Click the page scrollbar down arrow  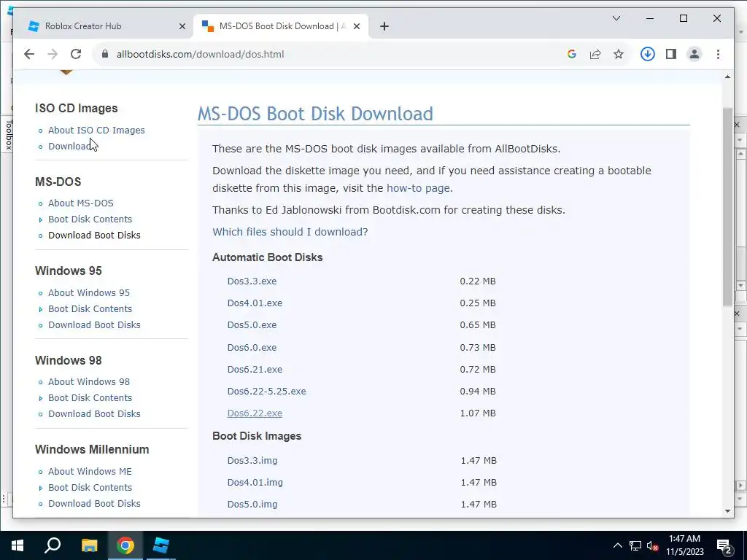727,511
